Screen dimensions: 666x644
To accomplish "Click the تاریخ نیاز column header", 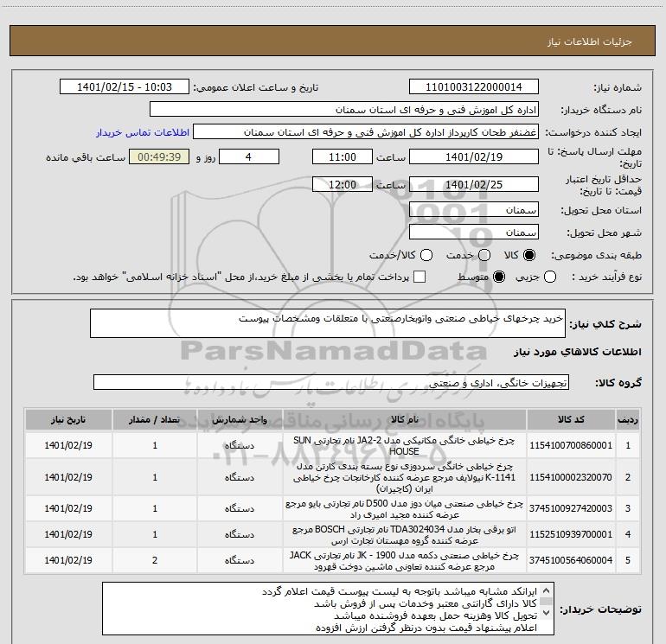I will 68,419.
